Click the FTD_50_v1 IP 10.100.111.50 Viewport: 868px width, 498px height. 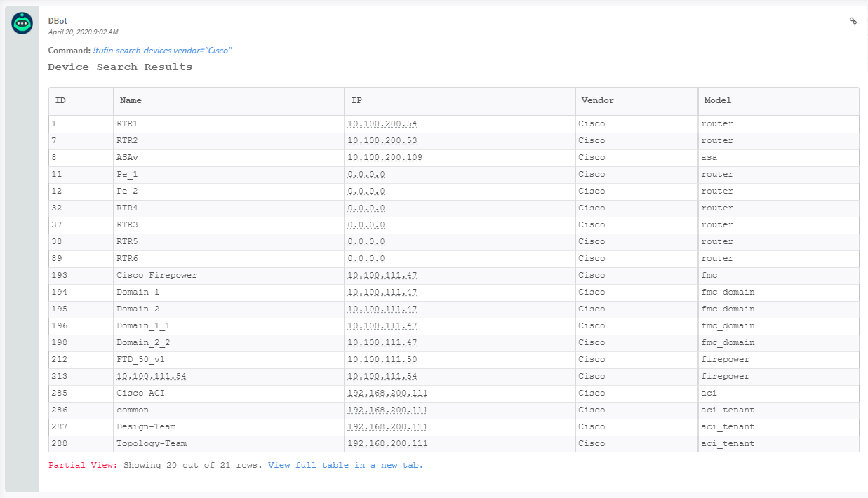[x=382, y=360]
